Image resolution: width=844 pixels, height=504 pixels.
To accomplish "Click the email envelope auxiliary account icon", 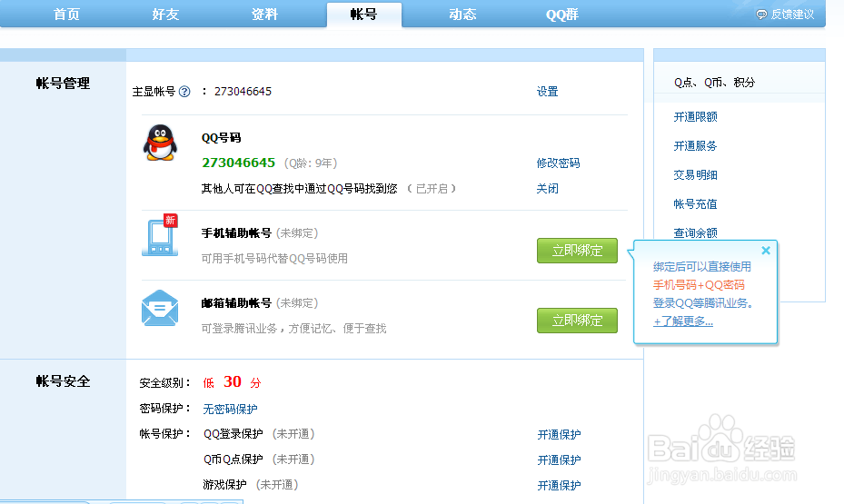I will click(160, 308).
